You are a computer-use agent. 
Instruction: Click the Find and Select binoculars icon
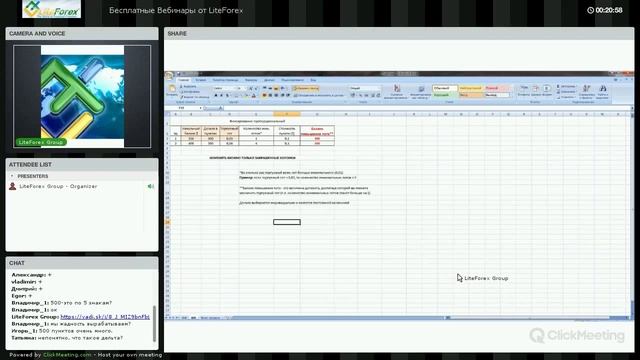(x=602, y=89)
